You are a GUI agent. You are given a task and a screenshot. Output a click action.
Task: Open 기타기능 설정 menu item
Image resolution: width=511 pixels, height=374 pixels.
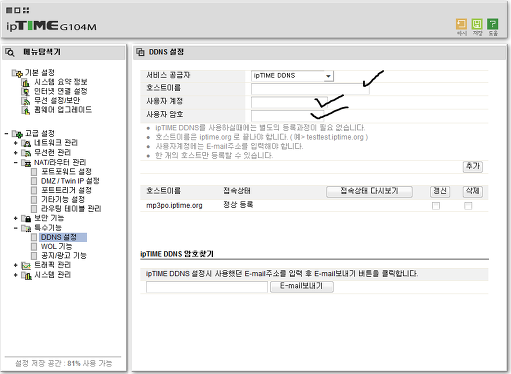[63, 199]
